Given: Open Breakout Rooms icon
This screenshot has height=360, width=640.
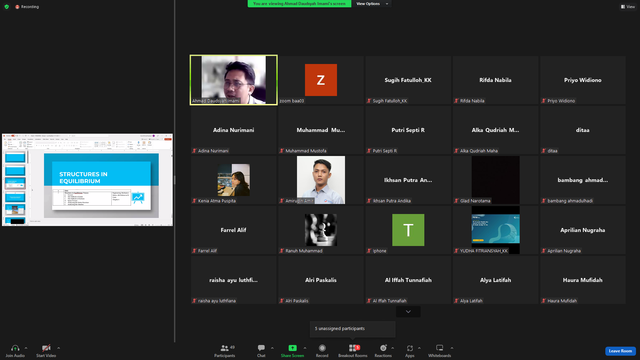Looking at the screenshot, I should tap(353, 348).
